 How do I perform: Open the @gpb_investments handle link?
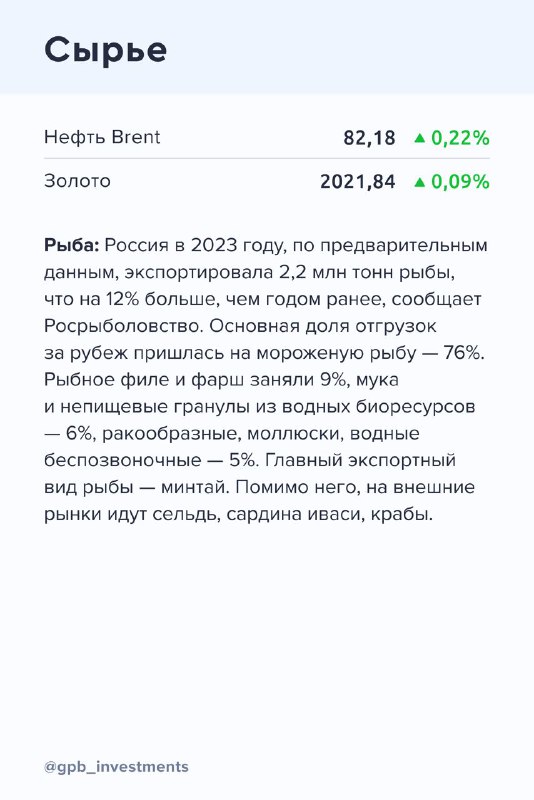116,767
